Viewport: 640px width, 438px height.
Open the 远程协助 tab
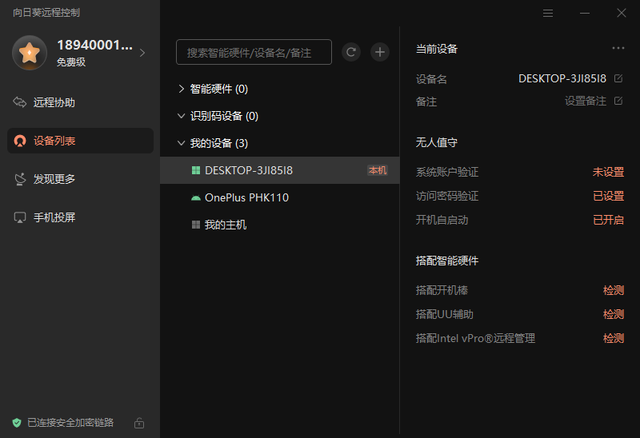click(54, 102)
